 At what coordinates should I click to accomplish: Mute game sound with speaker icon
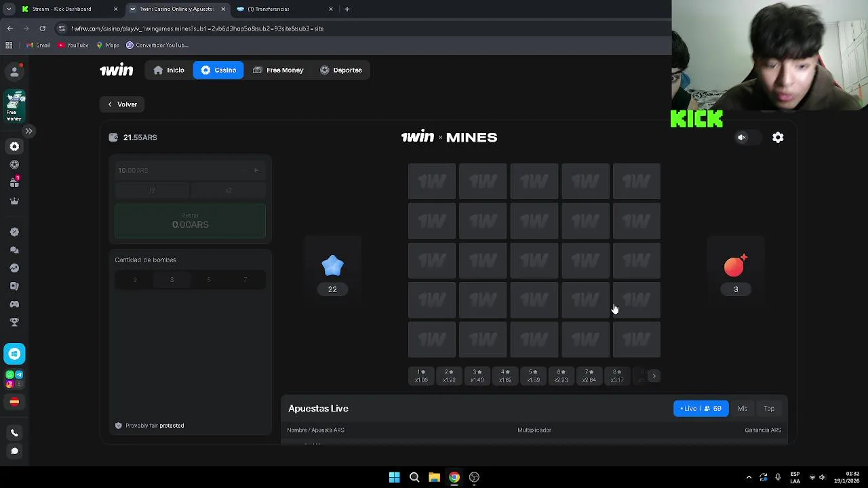pos(742,138)
